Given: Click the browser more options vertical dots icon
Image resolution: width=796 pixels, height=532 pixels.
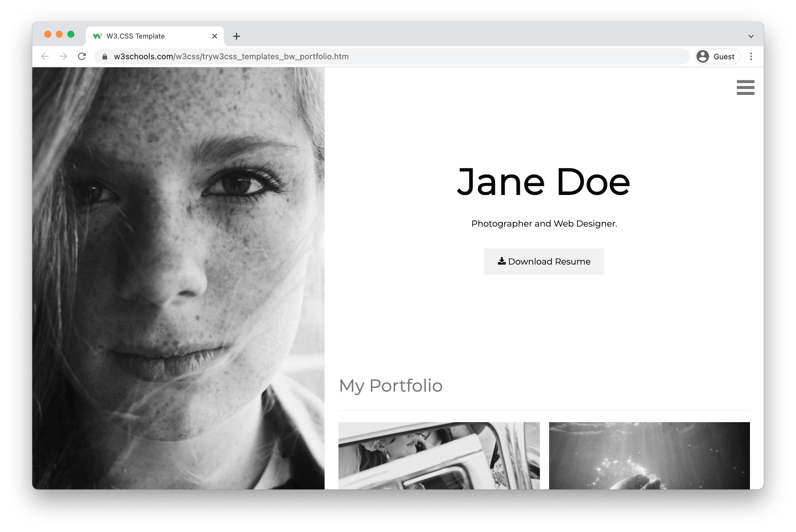Looking at the screenshot, I should (x=751, y=56).
